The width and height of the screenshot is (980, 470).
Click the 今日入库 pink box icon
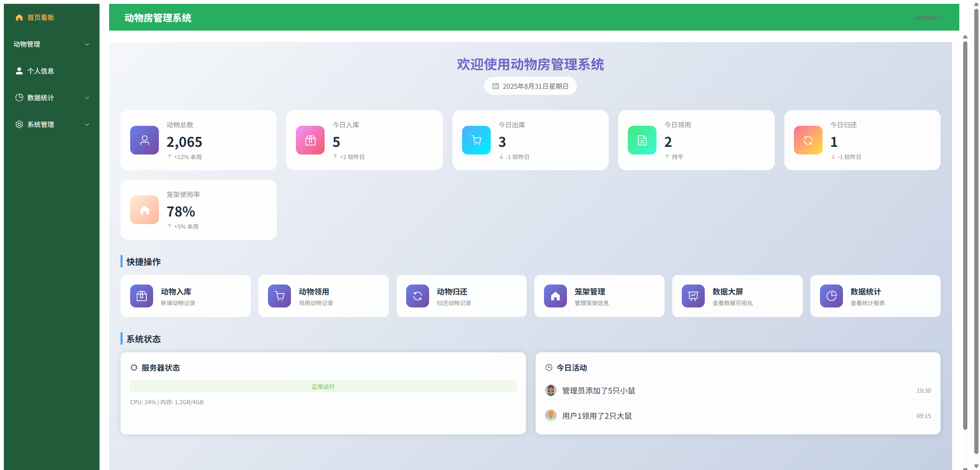click(x=310, y=140)
